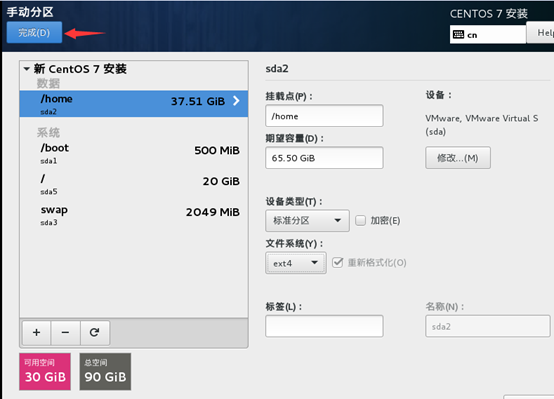Image resolution: width=554 pixels, height=399 pixels.
Task: Click the CENTOS 7 安装 title text
Action: coord(489,14)
